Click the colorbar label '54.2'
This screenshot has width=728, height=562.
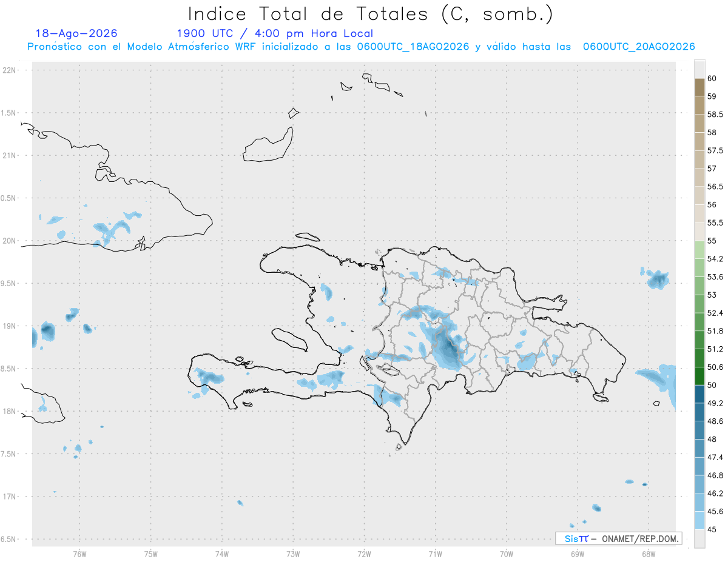click(715, 259)
